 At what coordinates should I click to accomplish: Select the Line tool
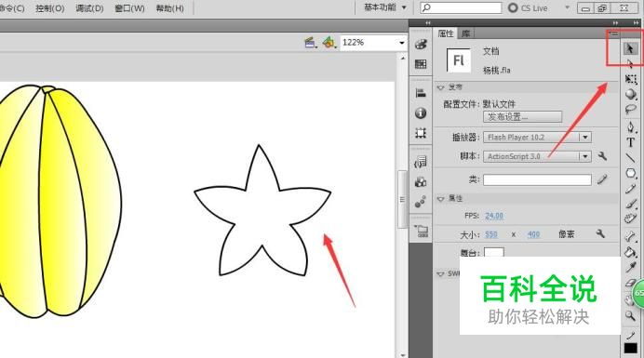tap(630, 158)
